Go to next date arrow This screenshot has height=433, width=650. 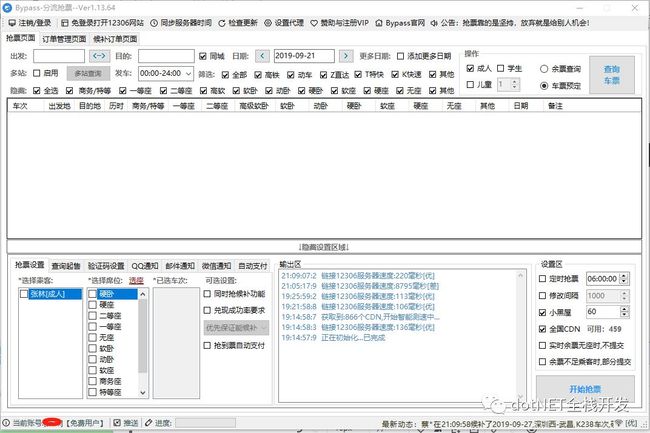pyautogui.click(x=346, y=56)
